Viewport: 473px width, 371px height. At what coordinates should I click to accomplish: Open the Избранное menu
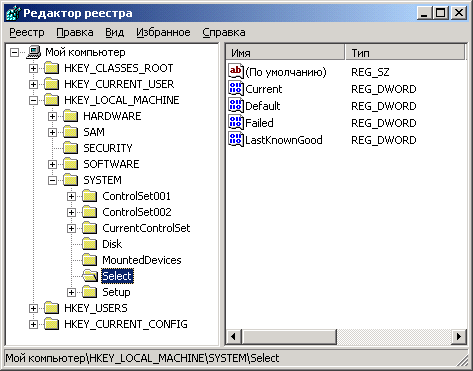[x=163, y=32]
